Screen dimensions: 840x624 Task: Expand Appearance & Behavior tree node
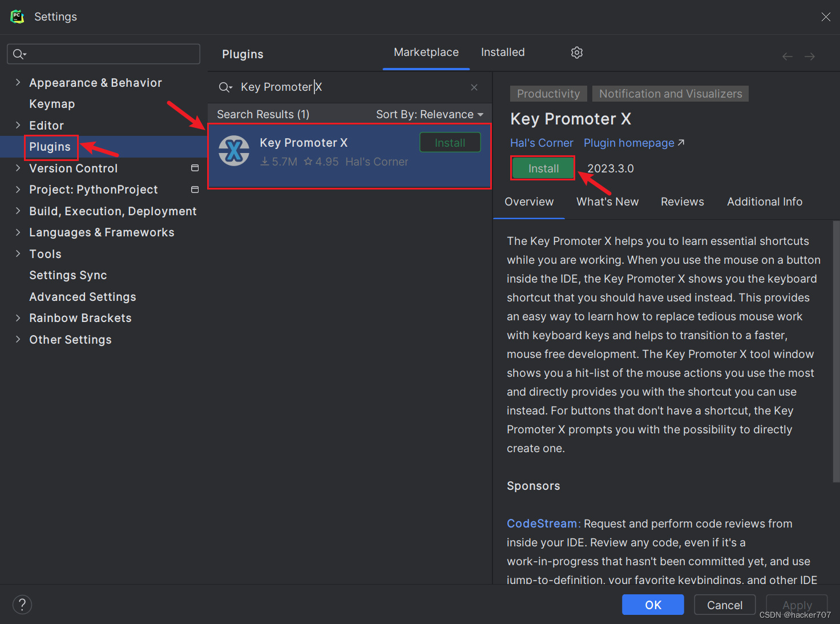tap(18, 82)
